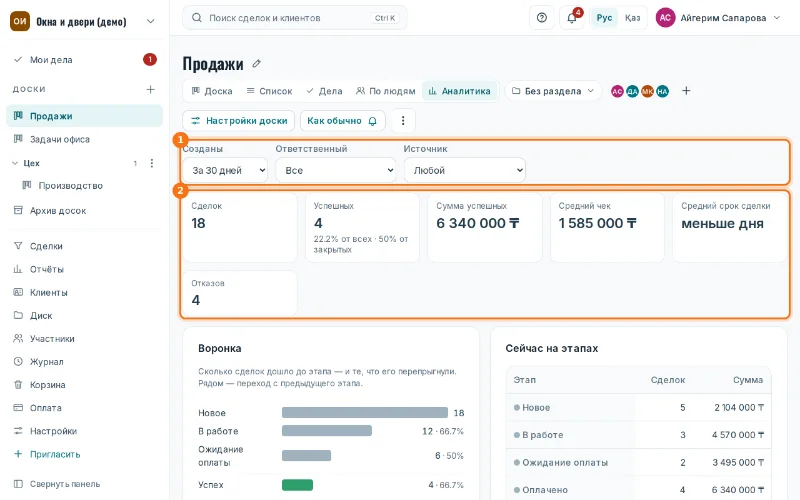Open Мои дела in sidebar
Image resolution: width=800 pixels, height=500 pixels.
(x=84, y=60)
